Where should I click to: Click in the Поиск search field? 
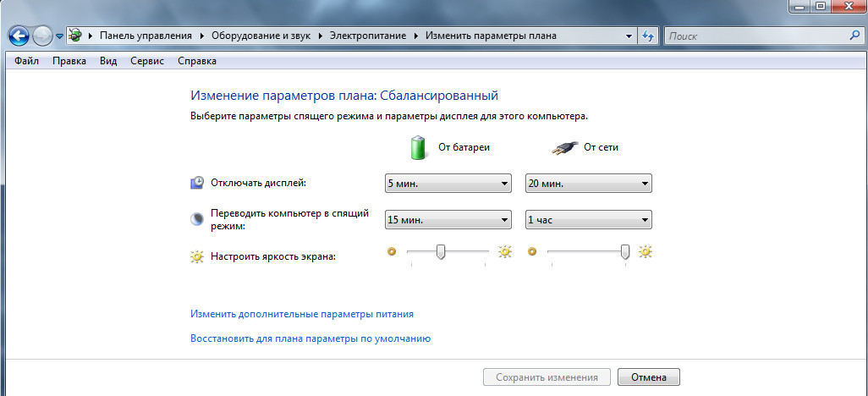point(753,36)
